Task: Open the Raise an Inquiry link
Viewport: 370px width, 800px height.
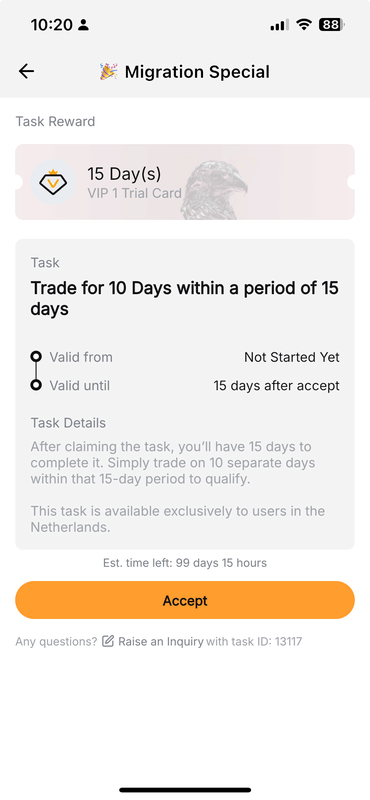Action: pos(161,641)
